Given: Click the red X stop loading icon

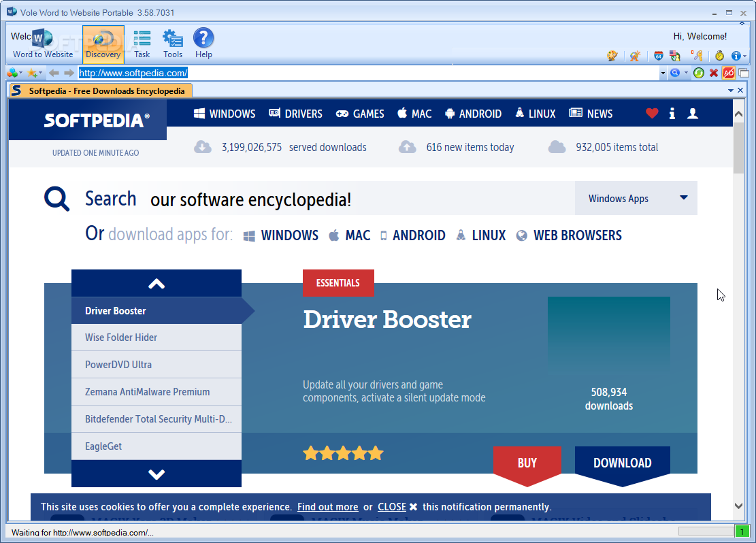Looking at the screenshot, I should (x=714, y=73).
